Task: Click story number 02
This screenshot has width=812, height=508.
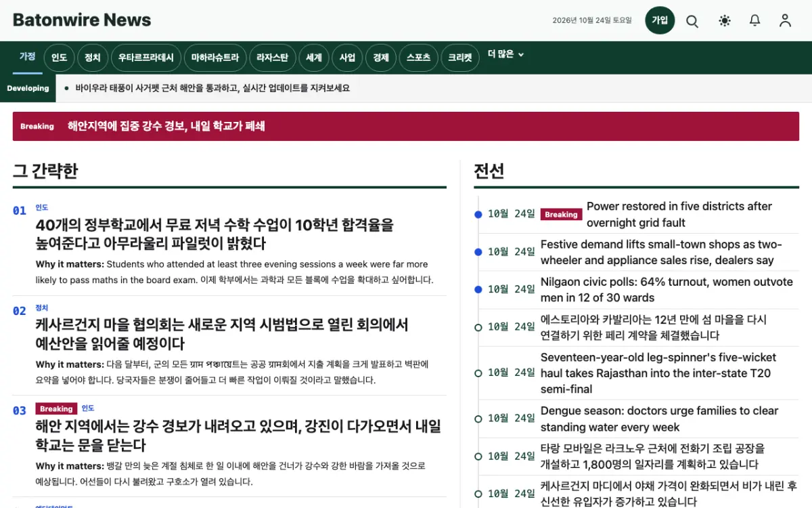Action: 20,311
